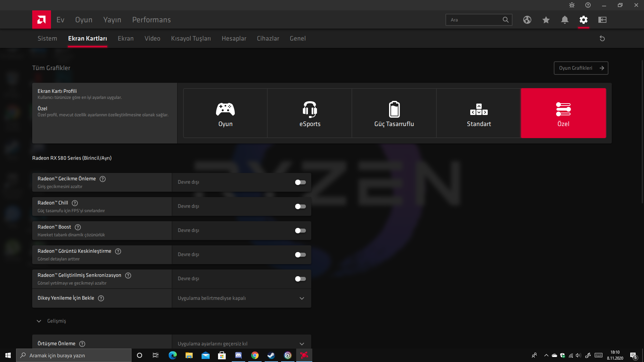Select the eSports graphics profile
This screenshot has width=644, height=362.
click(310, 113)
